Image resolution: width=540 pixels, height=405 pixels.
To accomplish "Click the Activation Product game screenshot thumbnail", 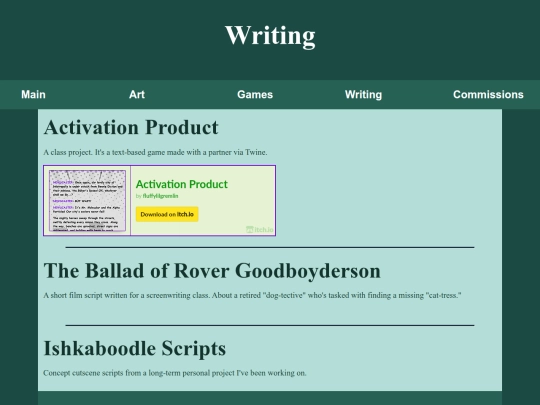I will (87, 200).
